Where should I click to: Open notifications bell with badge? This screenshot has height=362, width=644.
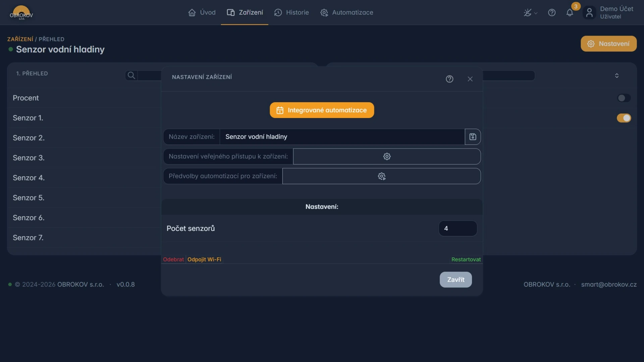pyautogui.click(x=570, y=13)
